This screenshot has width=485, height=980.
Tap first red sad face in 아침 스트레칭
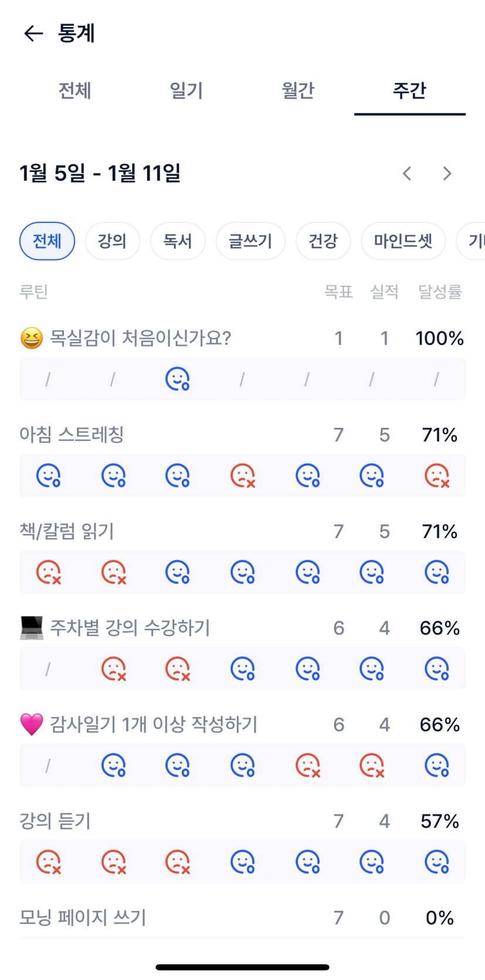tap(242, 475)
